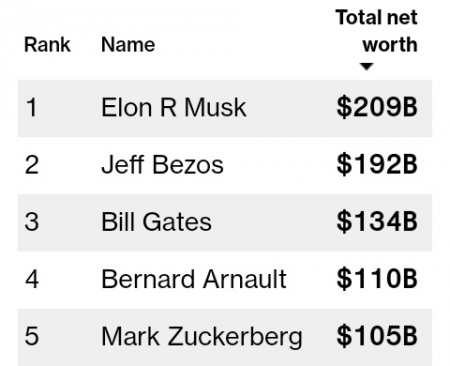
Task: Open Jeff Bezos's profile link
Action: pos(162,165)
